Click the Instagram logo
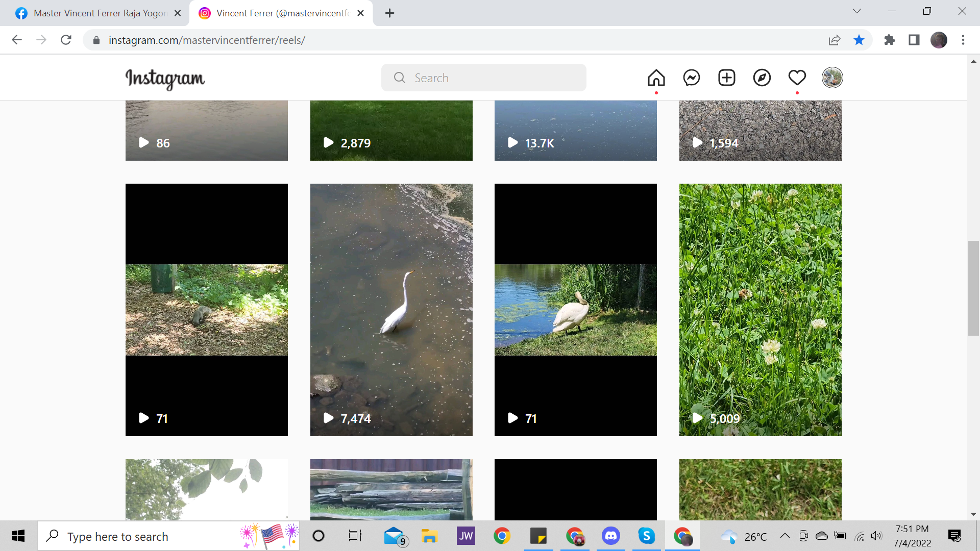 pos(165,79)
